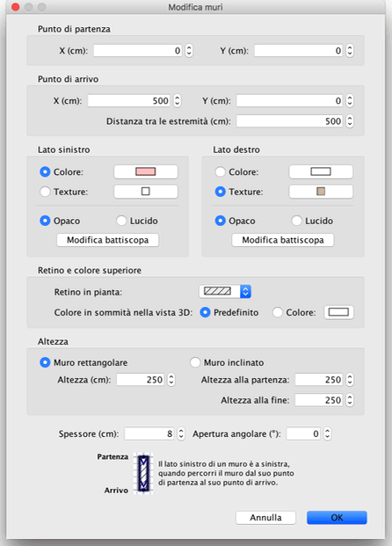Open the right side color swatch
392x546 pixels.
(321, 171)
